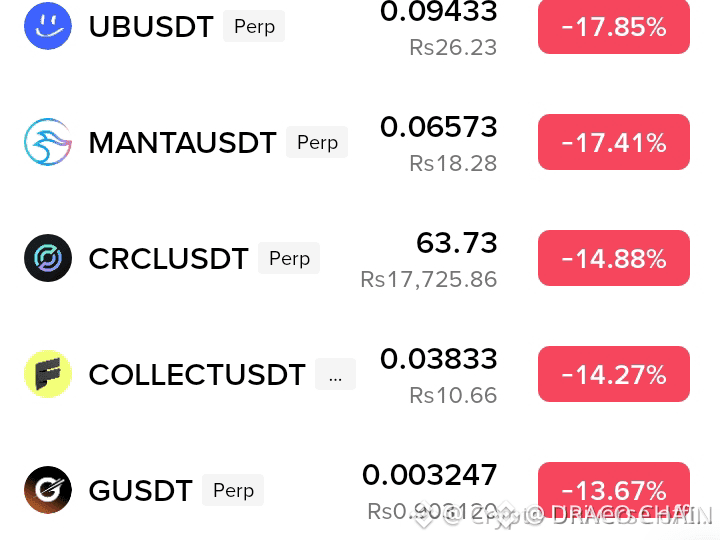Select the Perp tag beside CRCLUSDT

tap(289, 258)
